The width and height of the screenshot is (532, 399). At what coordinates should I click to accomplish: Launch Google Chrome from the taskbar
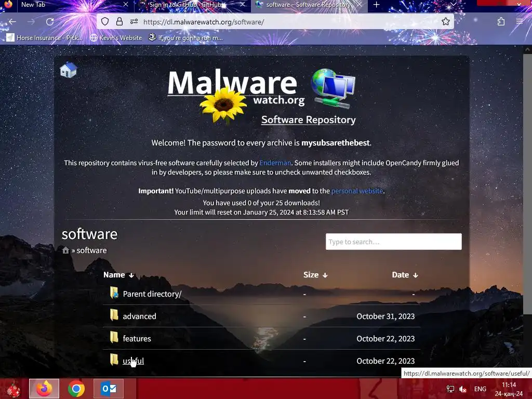click(x=76, y=389)
